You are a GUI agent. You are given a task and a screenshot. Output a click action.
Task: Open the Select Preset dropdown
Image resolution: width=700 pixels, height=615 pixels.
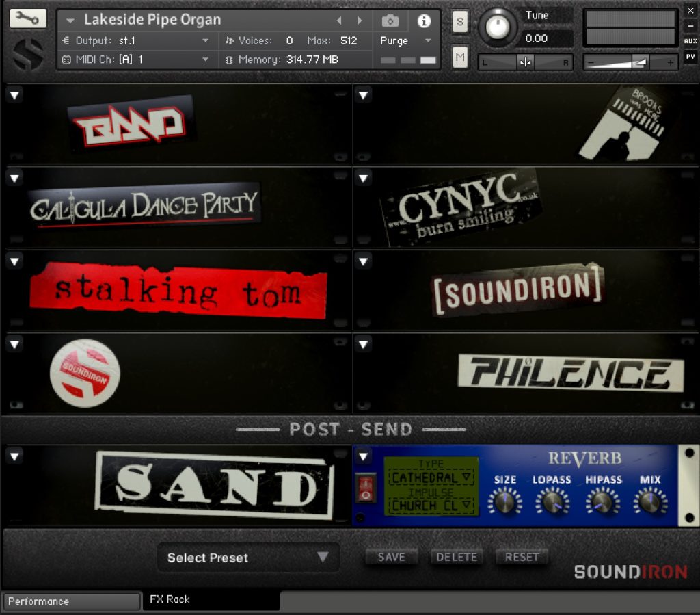pos(248,558)
